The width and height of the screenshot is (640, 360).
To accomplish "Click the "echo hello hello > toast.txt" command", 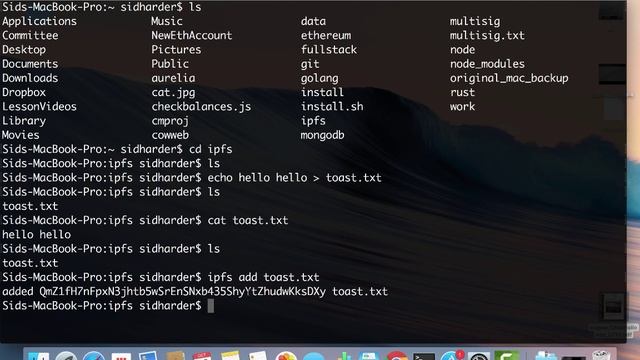I will click(295, 178).
